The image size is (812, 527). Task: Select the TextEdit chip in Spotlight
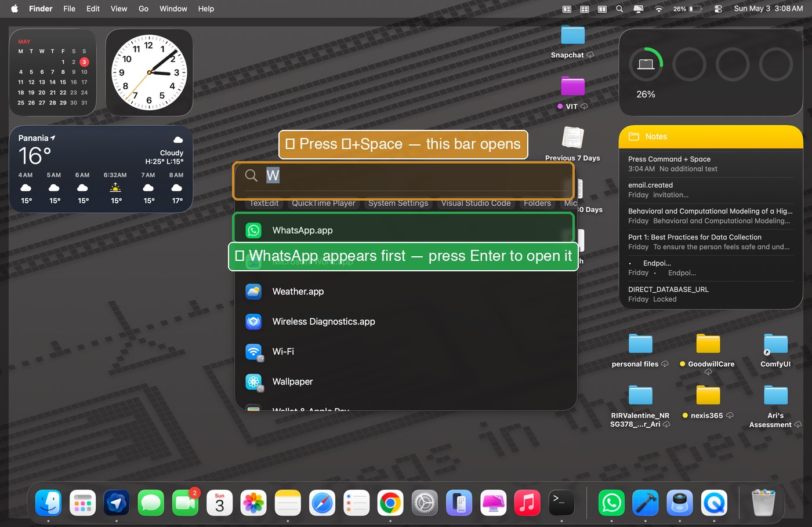pyautogui.click(x=264, y=203)
